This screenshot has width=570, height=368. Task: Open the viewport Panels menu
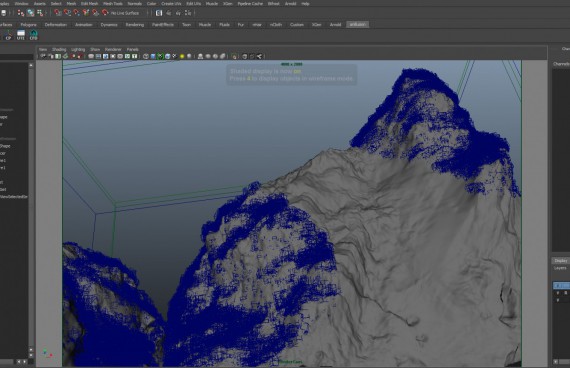click(133, 49)
